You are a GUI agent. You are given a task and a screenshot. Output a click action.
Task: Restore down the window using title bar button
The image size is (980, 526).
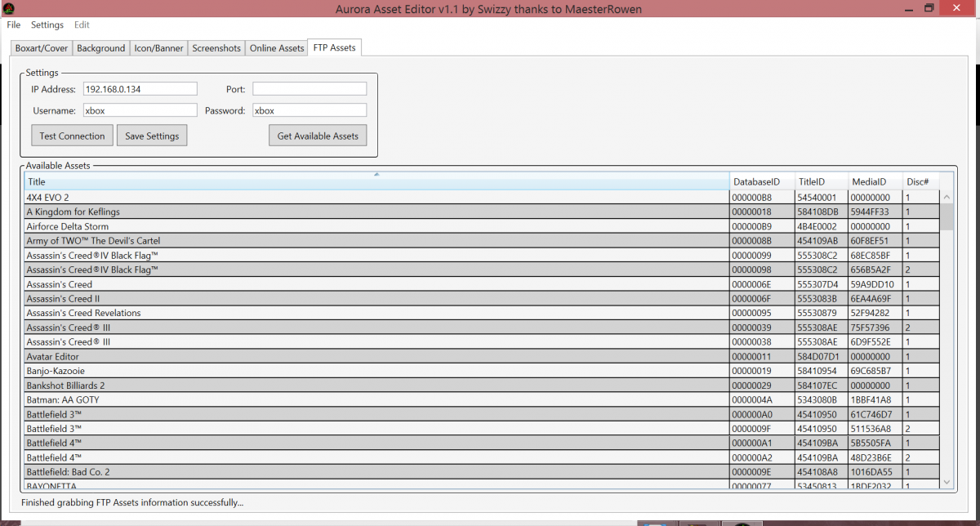coord(929,7)
